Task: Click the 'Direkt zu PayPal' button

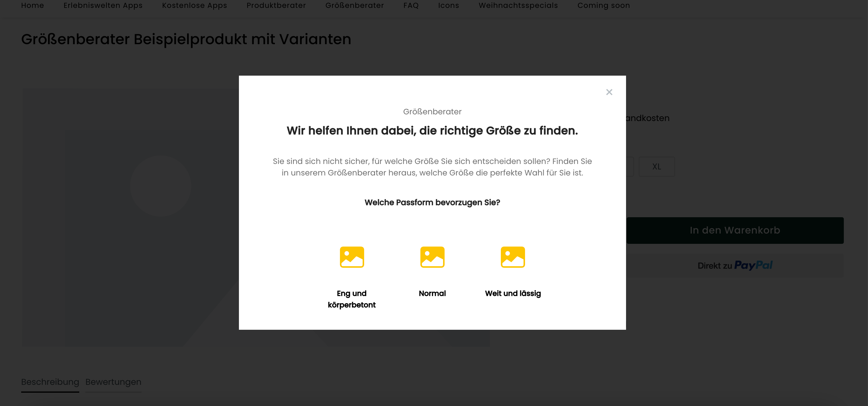Action: click(735, 266)
